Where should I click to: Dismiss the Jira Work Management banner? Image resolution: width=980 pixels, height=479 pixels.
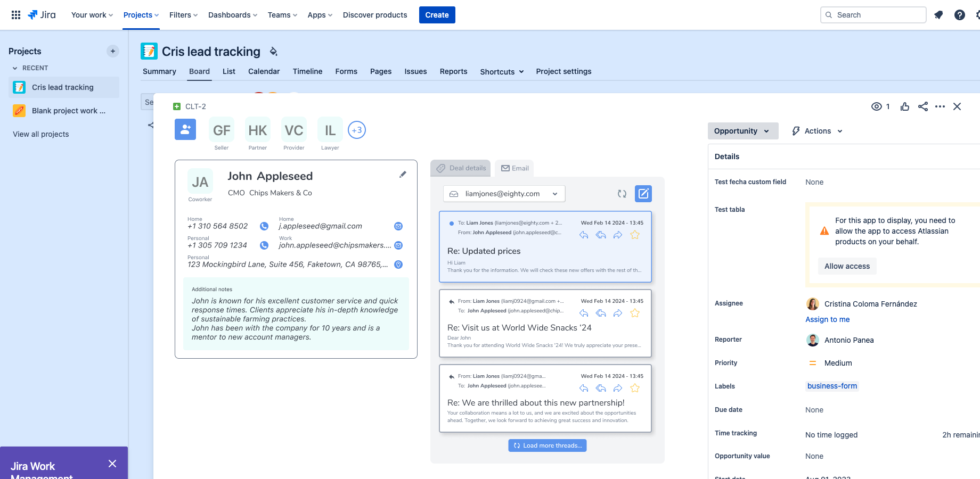pos(112,464)
